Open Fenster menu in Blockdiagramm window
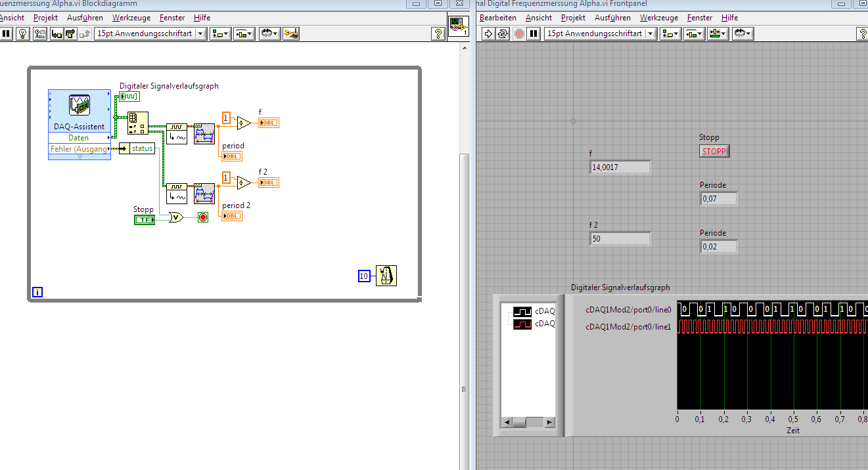 click(x=172, y=18)
